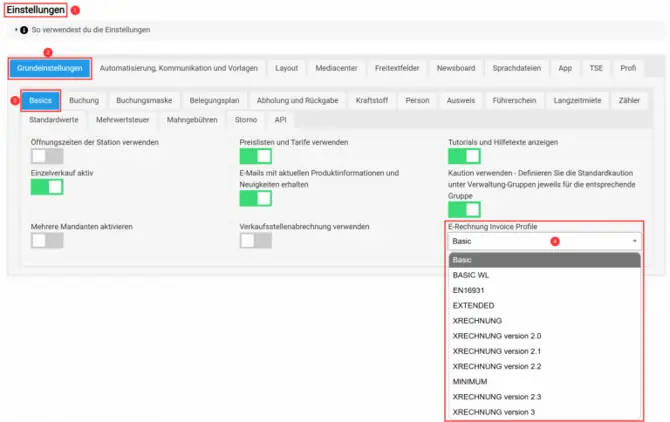670x422 pixels.
Task: Click 'E-Rechnung Invoice Profile' label
Action: [x=493, y=227]
